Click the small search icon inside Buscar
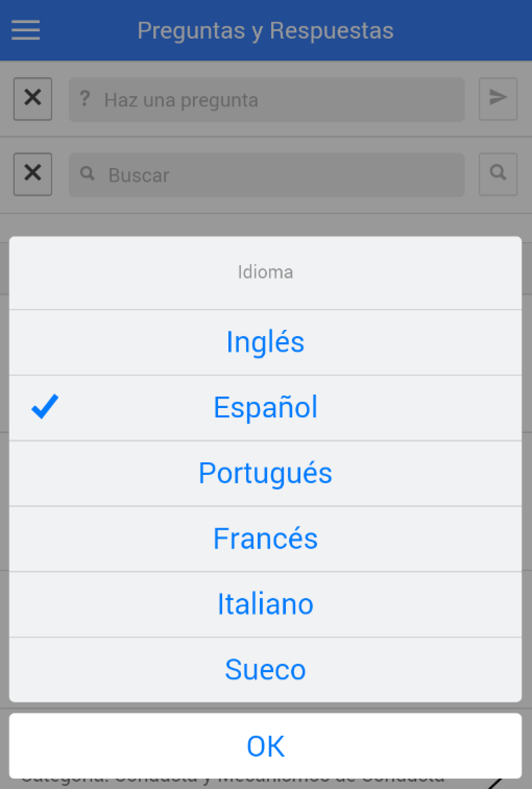The height and width of the screenshot is (789, 532). [88, 174]
